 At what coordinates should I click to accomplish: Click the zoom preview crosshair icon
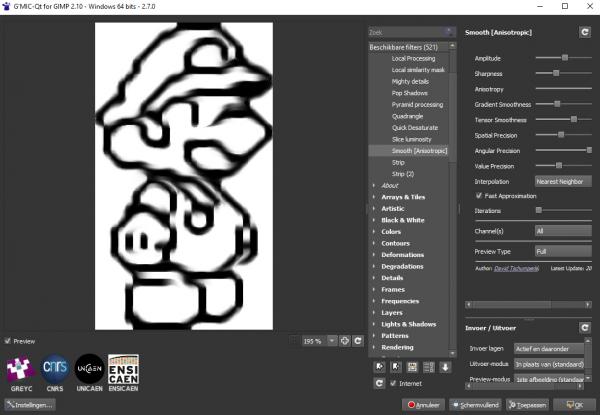coord(344,341)
